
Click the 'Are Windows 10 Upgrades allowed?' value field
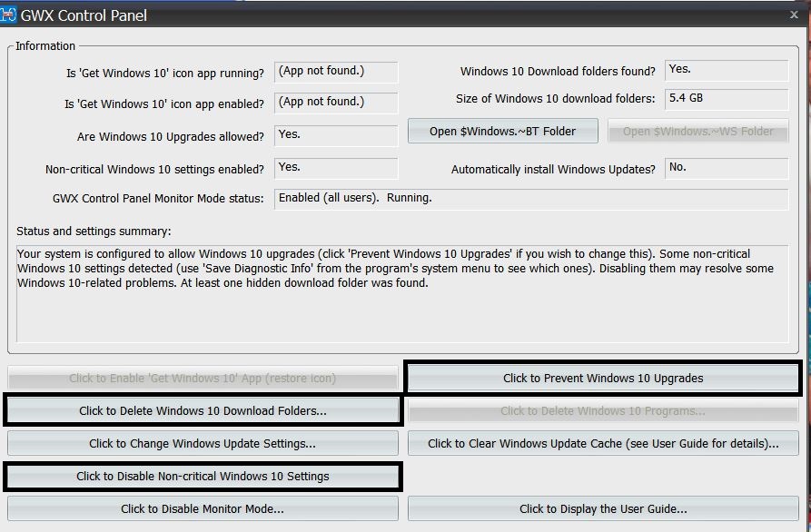[335, 135]
